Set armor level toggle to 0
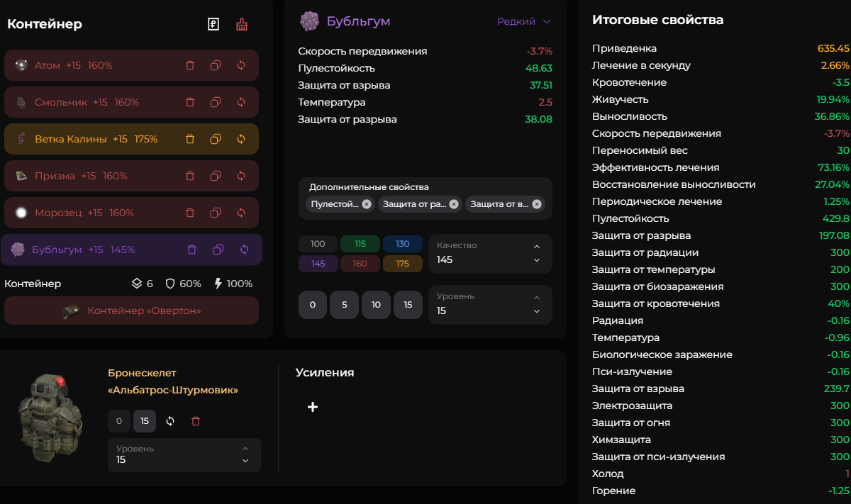This screenshot has height=504, width=851. click(118, 421)
